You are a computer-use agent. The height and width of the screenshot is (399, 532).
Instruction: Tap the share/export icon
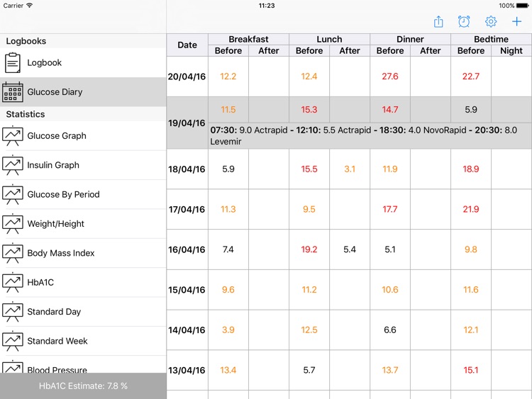(438, 22)
